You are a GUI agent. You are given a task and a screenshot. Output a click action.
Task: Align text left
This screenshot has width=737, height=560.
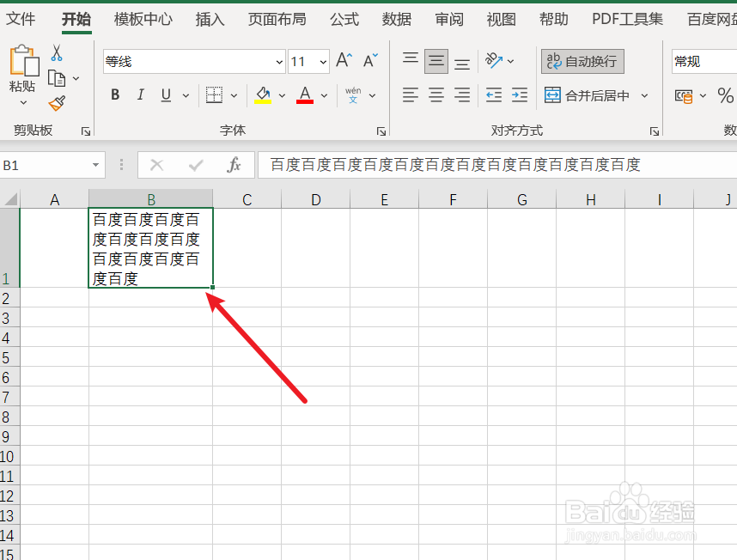[x=411, y=95]
